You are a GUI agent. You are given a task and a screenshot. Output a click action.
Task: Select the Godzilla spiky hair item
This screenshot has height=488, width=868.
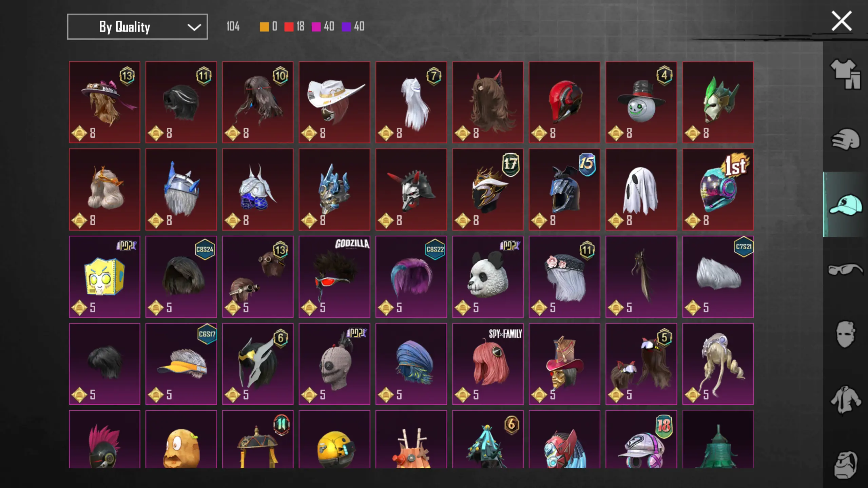(x=334, y=277)
